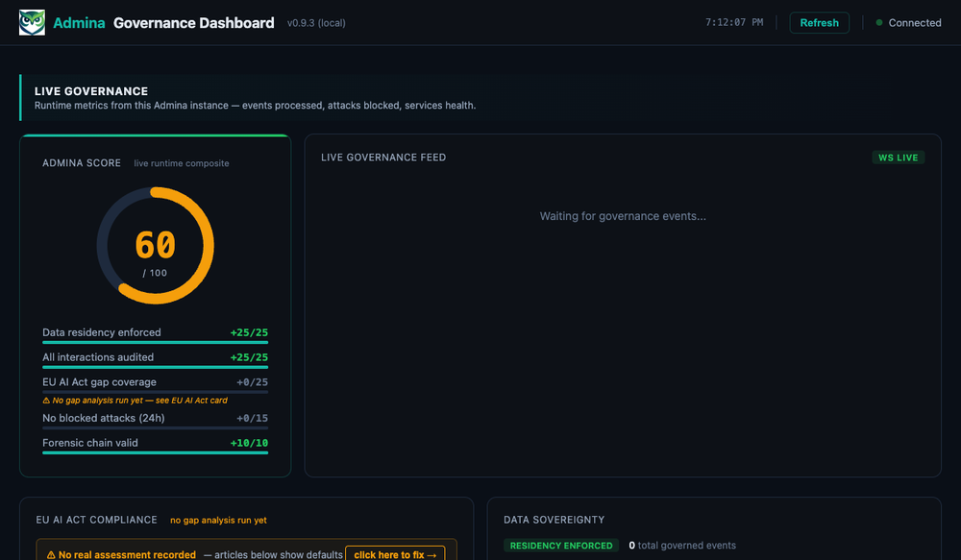Click the '+0/25' gap coverage value
Viewport: 961px width, 560px height.
(x=252, y=382)
